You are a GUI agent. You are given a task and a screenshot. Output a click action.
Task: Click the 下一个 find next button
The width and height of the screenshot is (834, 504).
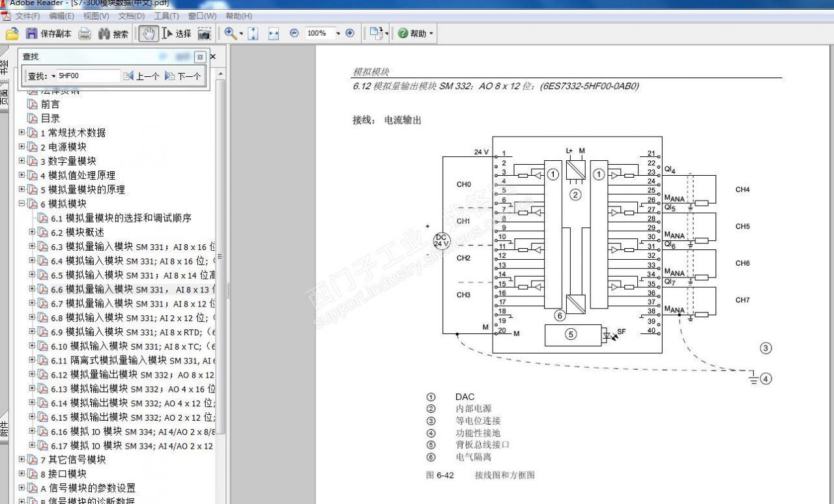pos(183,76)
